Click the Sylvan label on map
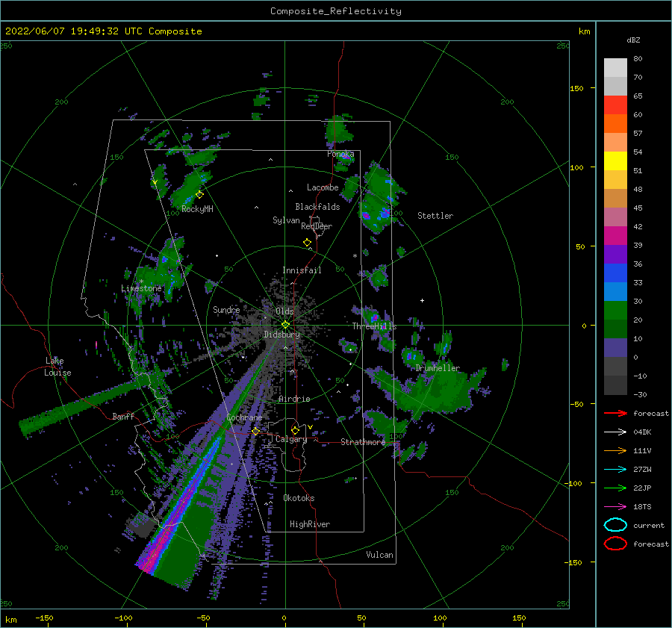This screenshot has height=628, width=672. tap(286, 220)
